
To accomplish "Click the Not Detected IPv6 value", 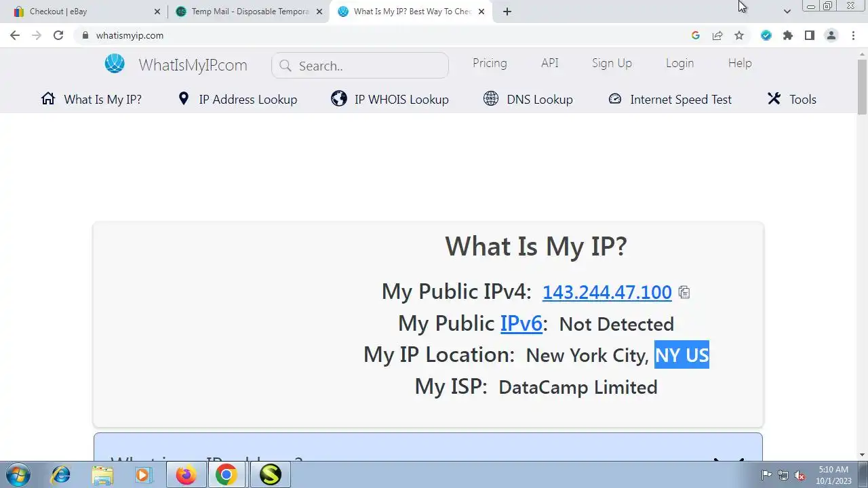I will point(616,325).
